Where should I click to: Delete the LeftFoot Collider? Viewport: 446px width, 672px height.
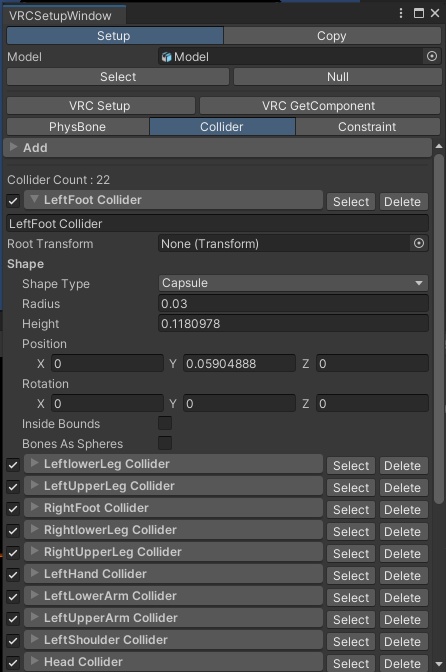[404, 201]
